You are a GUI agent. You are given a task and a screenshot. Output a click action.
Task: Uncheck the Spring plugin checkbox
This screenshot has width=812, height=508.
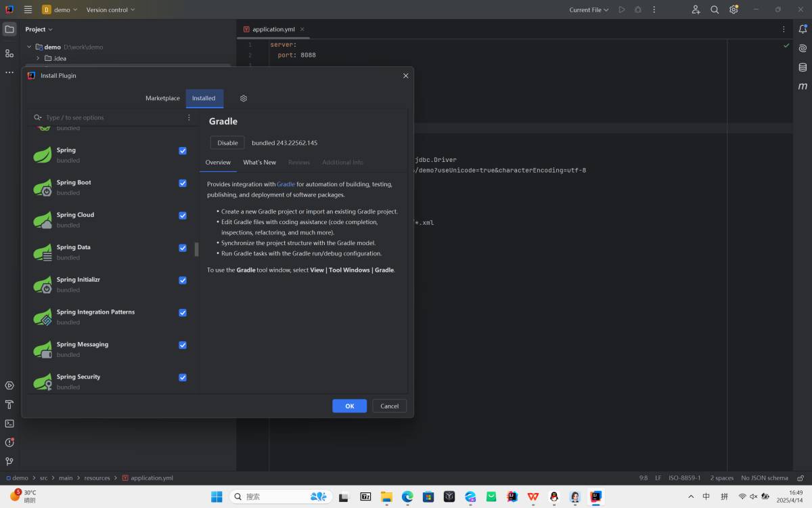183,150
